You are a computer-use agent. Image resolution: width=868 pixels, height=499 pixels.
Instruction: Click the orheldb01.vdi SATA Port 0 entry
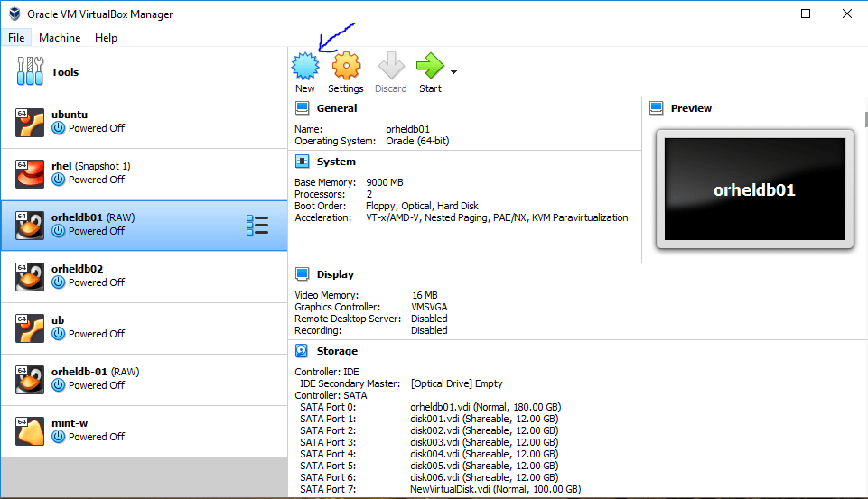485,407
